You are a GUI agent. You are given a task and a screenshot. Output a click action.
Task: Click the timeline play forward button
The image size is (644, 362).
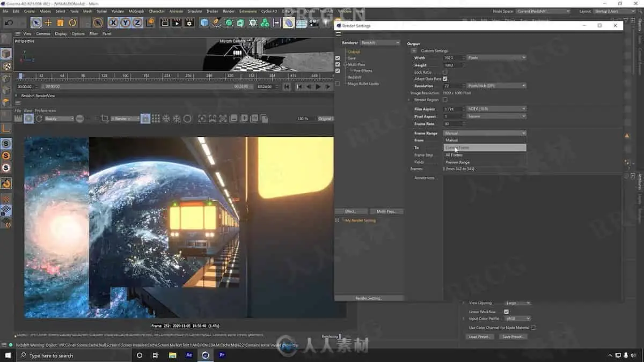click(x=318, y=86)
